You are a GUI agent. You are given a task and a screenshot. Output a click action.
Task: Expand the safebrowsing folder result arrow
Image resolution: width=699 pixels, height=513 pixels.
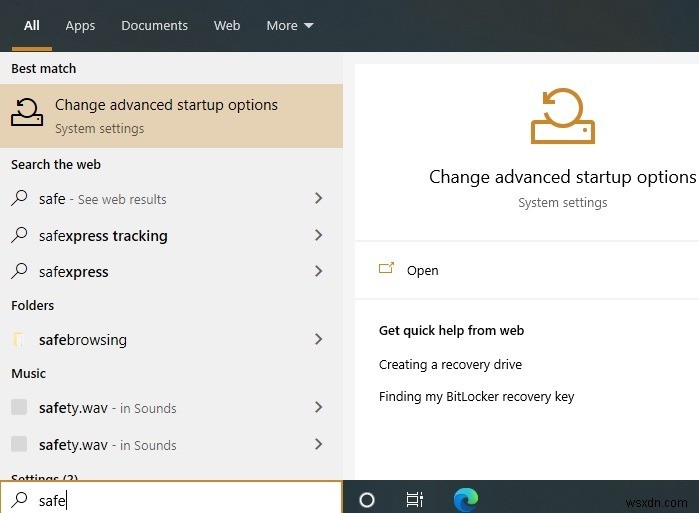tap(319, 340)
